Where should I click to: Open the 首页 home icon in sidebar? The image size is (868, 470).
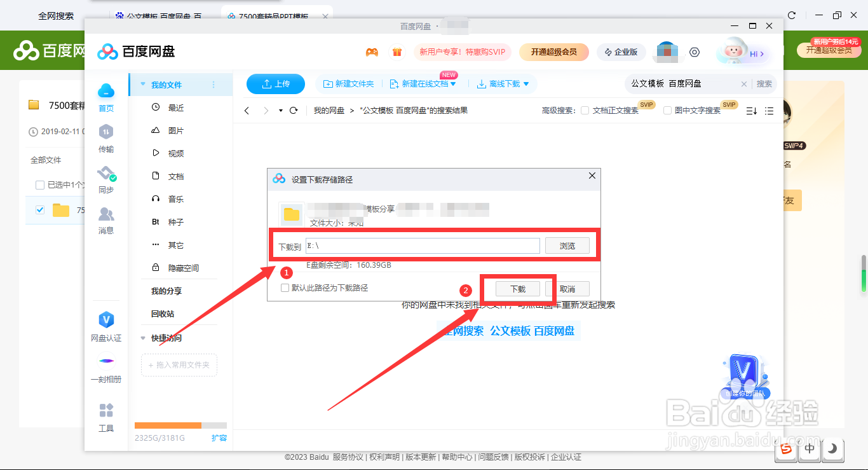tap(106, 97)
